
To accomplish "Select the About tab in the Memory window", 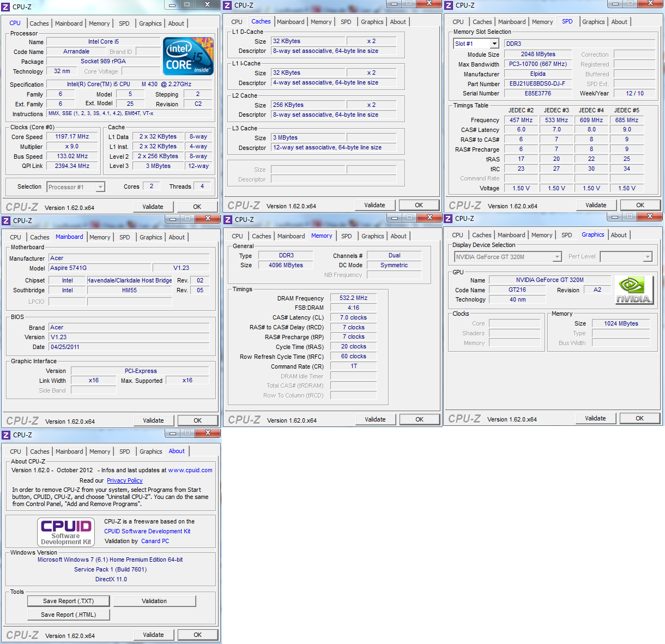I will pyautogui.click(x=398, y=236).
